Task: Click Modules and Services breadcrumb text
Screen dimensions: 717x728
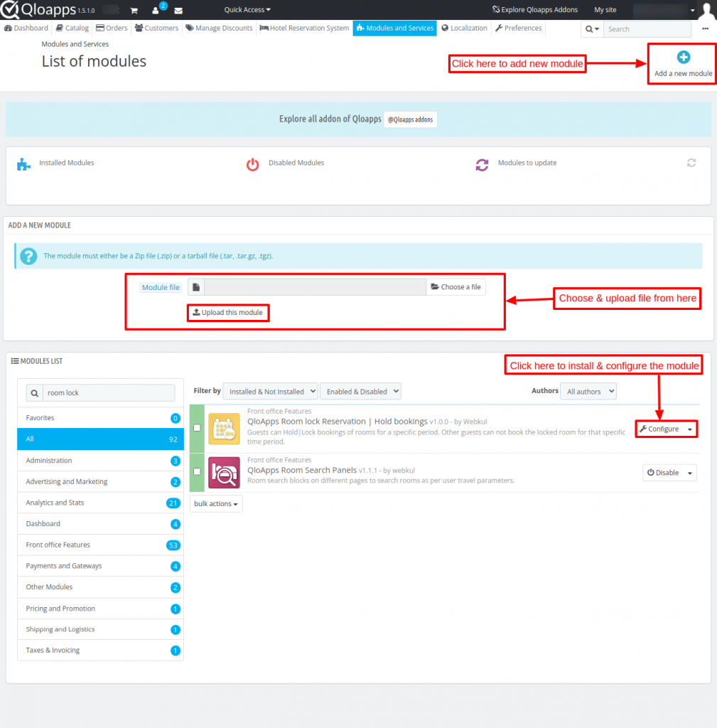Action: point(75,44)
